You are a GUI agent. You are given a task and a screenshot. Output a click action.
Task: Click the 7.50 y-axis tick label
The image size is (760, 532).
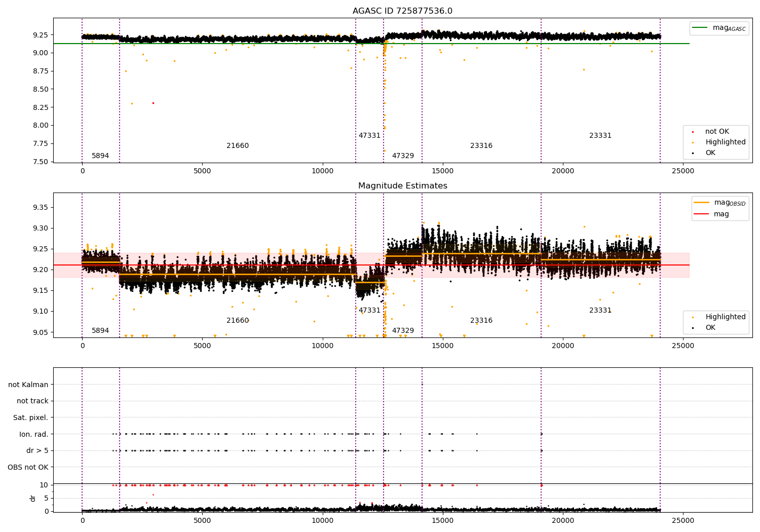click(x=40, y=162)
